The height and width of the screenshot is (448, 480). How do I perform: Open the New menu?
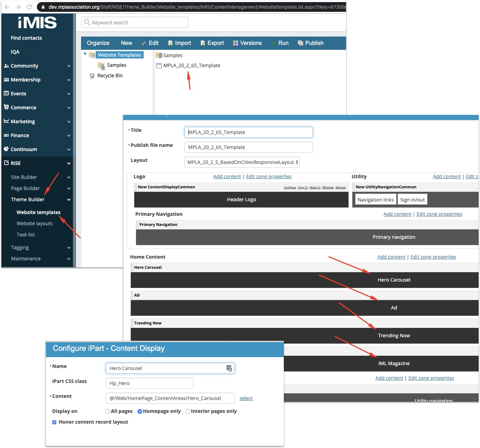click(127, 43)
